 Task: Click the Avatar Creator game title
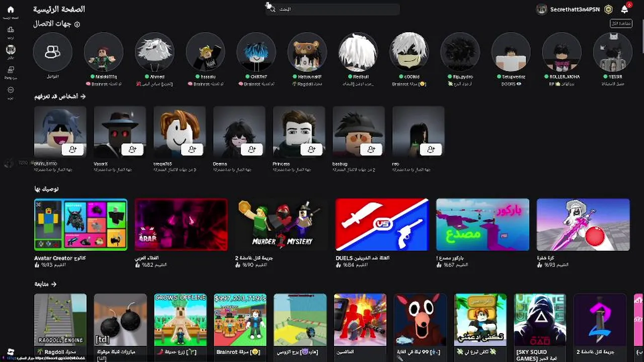pyautogui.click(x=59, y=258)
